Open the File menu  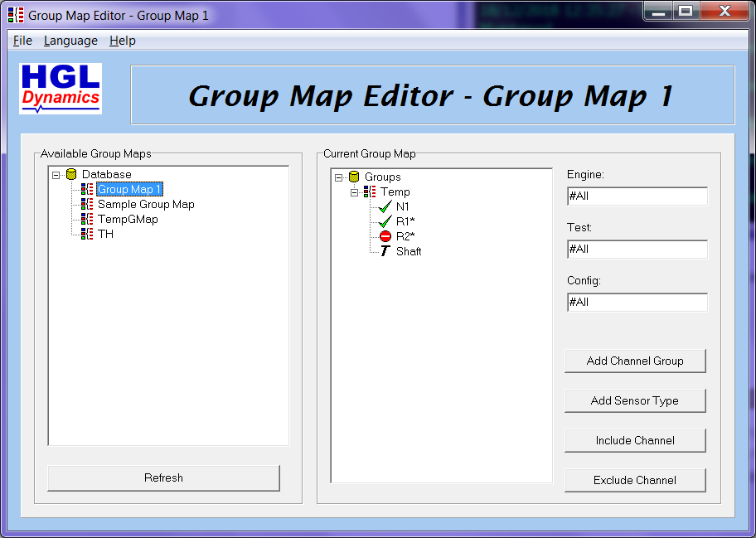tap(22, 41)
